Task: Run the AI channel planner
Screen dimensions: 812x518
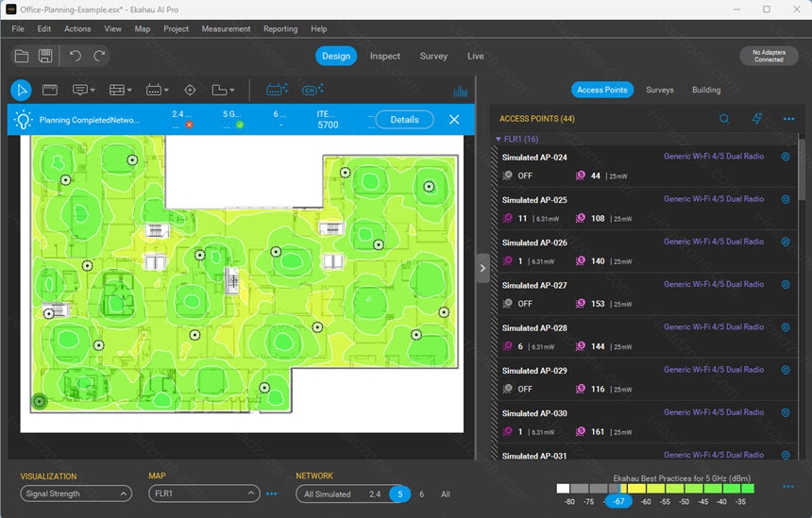Action: click(313, 90)
